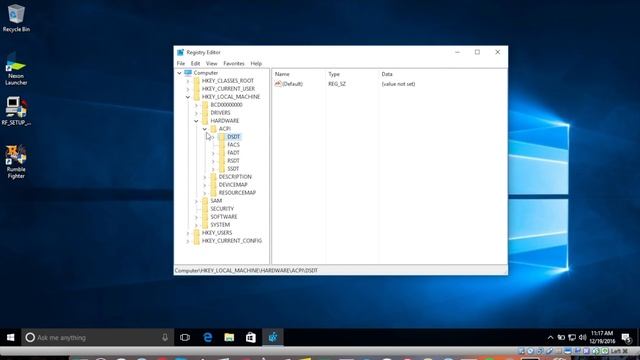Select the DSDT key label

[x=233, y=137]
